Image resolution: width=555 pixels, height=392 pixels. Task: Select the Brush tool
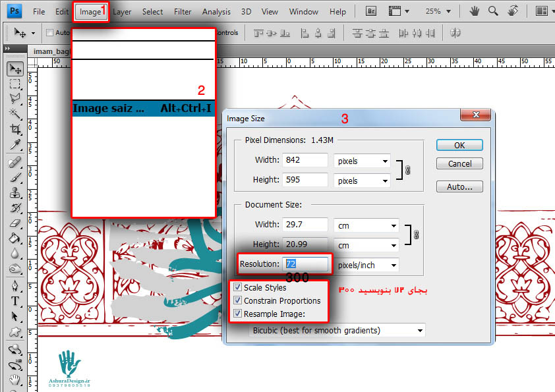(15, 177)
